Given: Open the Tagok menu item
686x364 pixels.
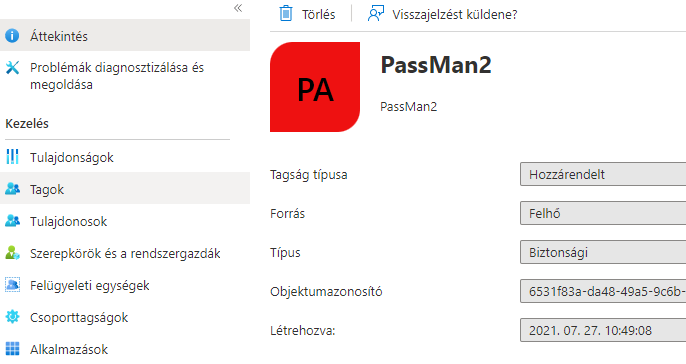Looking at the screenshot, I should point(125,189).
